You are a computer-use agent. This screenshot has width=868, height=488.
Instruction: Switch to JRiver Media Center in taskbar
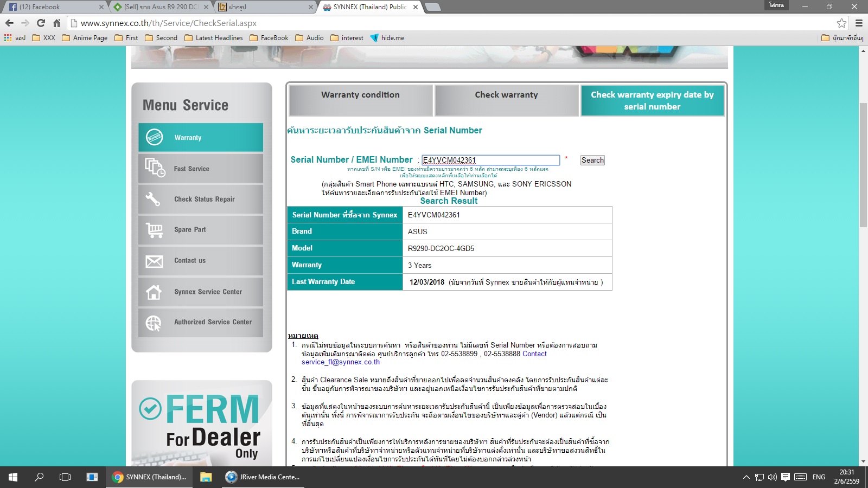(x=263, y=477)
